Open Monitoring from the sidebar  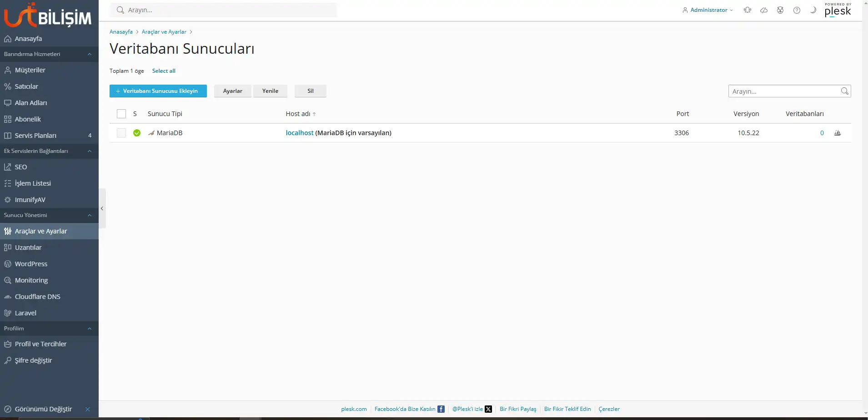click(31, 280)
